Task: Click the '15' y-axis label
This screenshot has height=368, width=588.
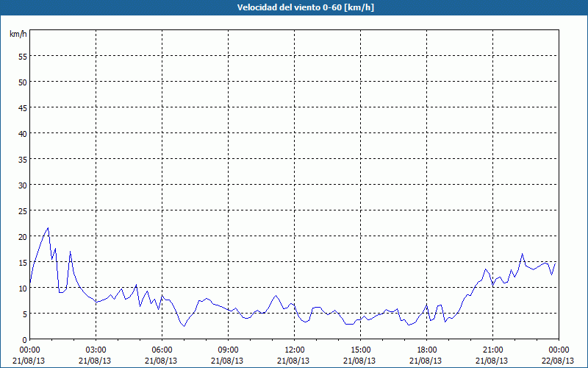Action: click(x=23, y=262)
